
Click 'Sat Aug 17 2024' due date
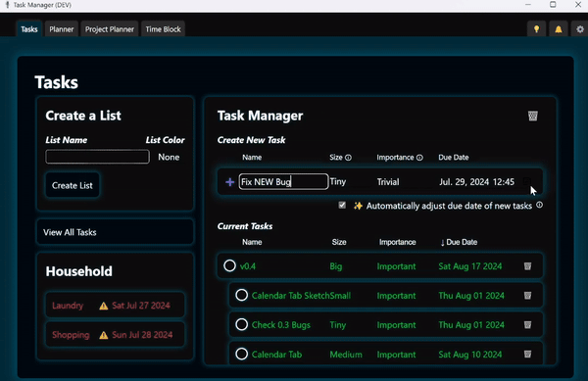tap(470, 266)
